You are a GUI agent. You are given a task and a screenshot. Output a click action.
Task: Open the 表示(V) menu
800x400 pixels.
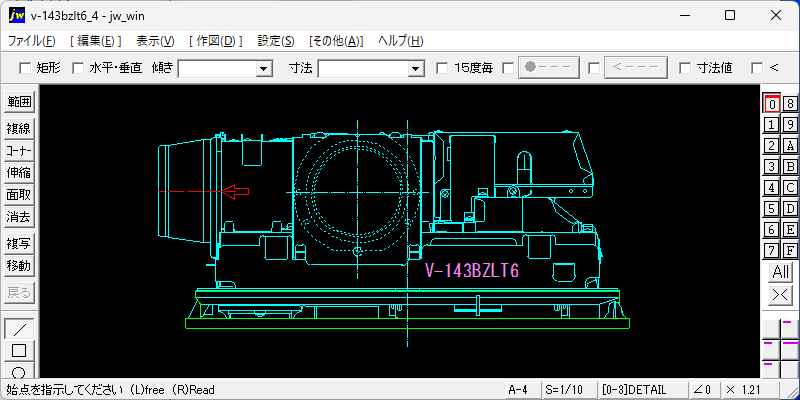point(155,41)
